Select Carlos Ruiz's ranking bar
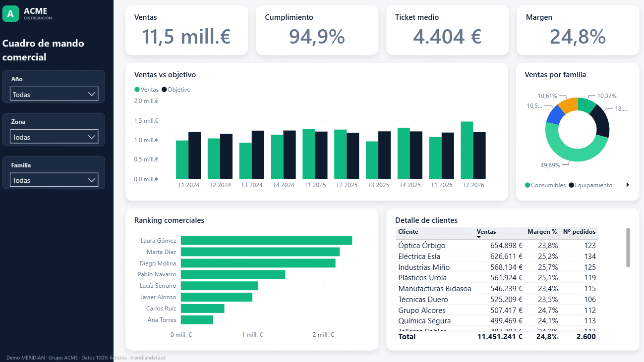644x362 pixels. (x=202, y=309)
